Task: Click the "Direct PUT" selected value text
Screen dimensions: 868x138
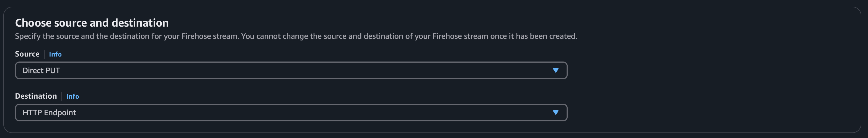Action: (x=41, y=70)
